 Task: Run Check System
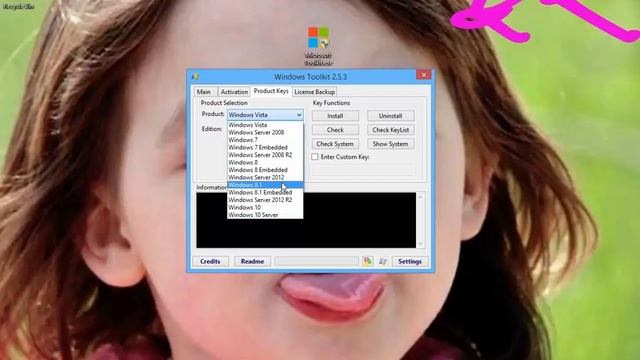[x=335, y=144]
